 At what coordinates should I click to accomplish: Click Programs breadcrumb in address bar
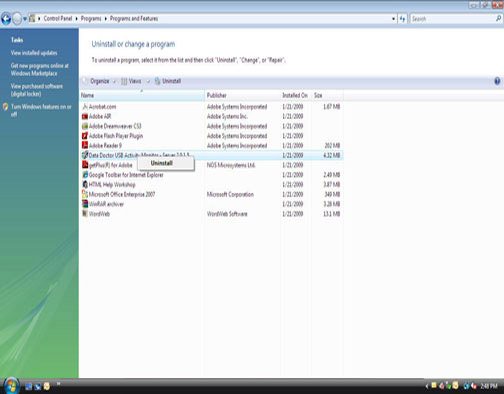click(91, 19)
